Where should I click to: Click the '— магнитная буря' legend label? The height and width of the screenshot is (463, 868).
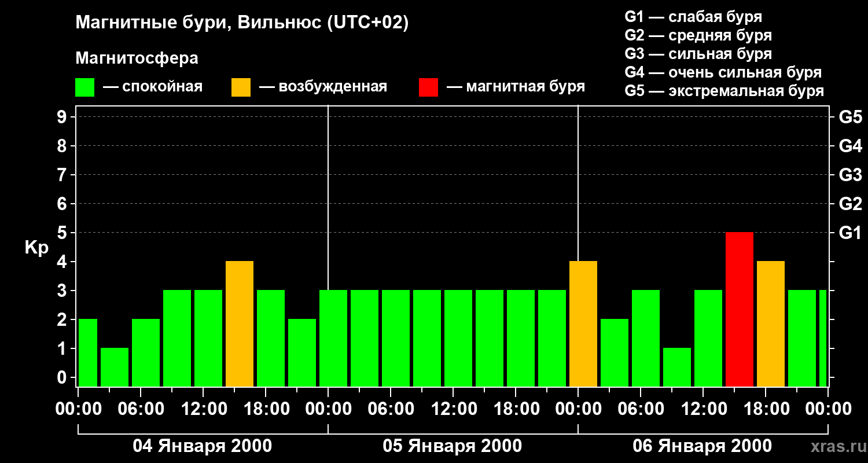pos(516,87)
